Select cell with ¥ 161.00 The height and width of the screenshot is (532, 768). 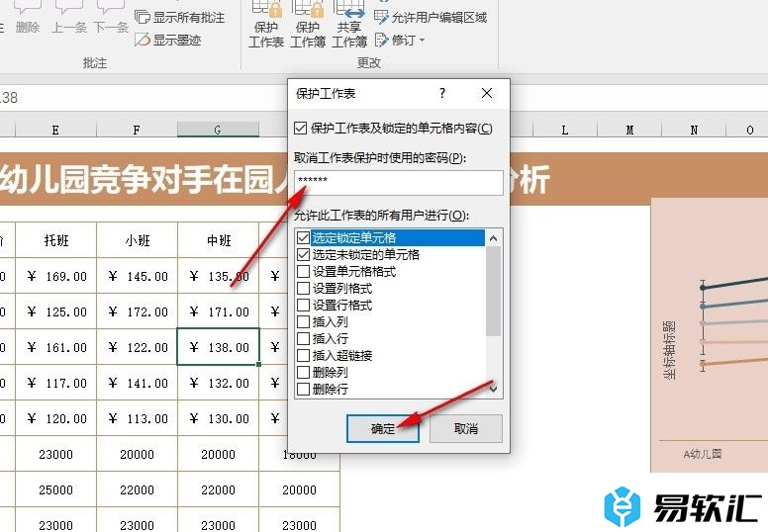(55, 347)
